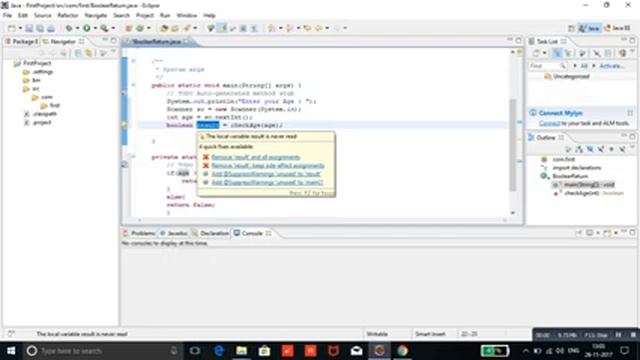Open the New Java Class dropdown arrow

coord(149,28)
